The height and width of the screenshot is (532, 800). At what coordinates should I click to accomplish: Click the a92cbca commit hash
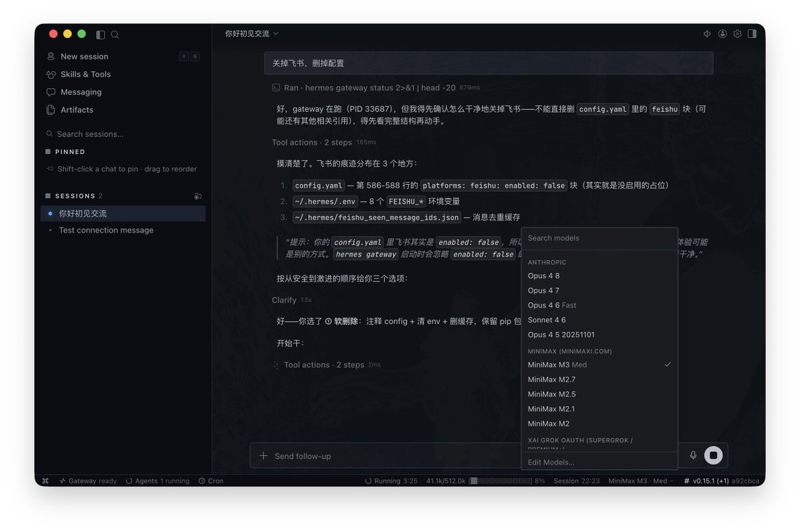[745, 481]
